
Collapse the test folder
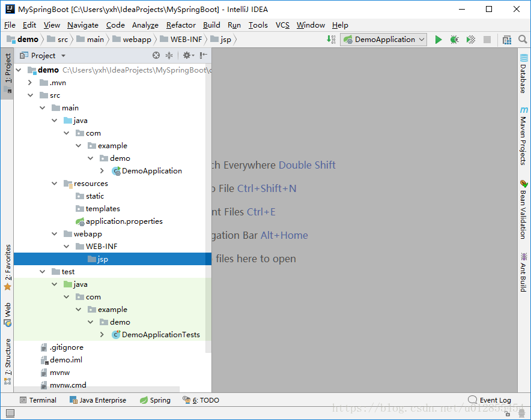(42, 272)
